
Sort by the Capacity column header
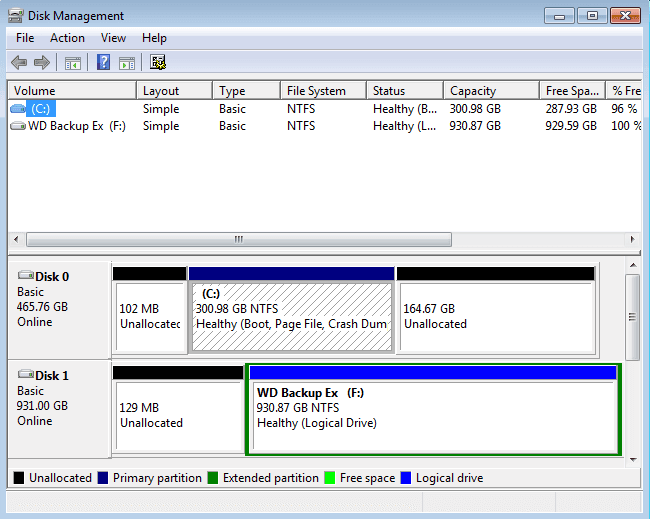[473, 91]
